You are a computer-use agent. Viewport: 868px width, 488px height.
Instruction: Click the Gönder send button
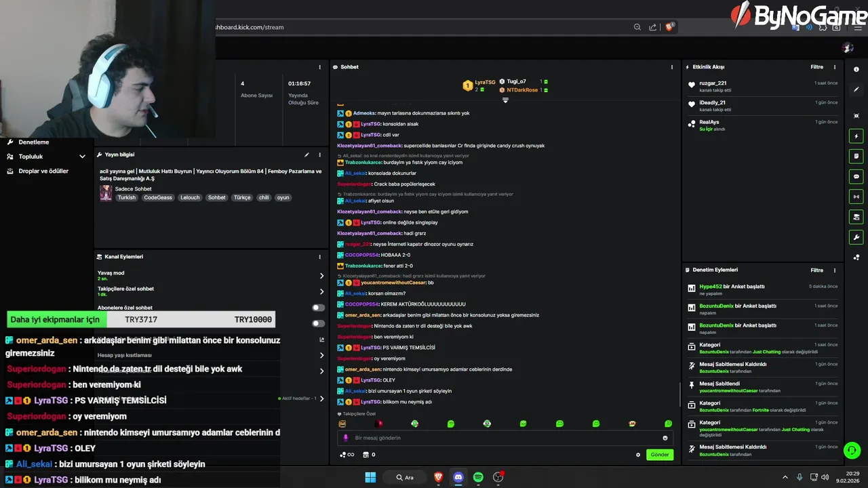[660, 455]
